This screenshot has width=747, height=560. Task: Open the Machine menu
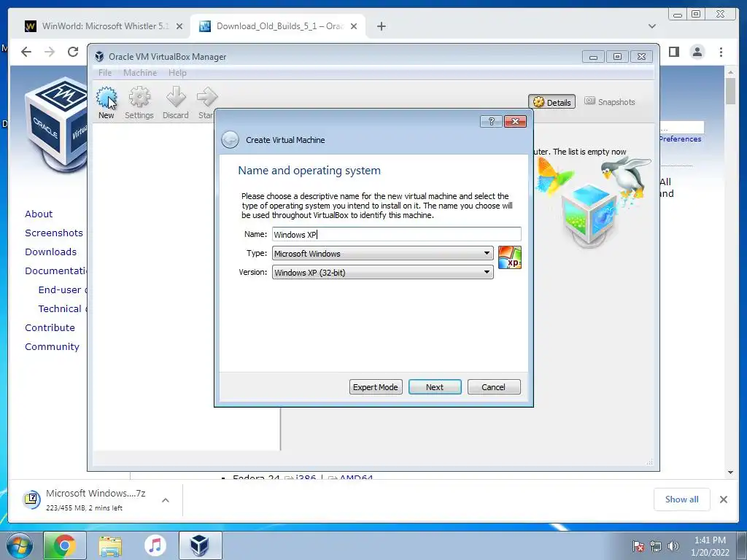click(x=140, y=73)
